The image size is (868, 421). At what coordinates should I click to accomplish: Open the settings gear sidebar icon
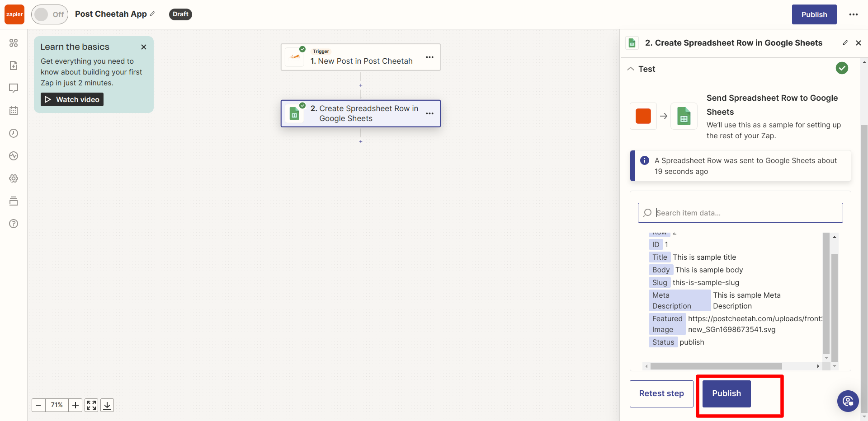pyautogui.click(x=14, y=178)
